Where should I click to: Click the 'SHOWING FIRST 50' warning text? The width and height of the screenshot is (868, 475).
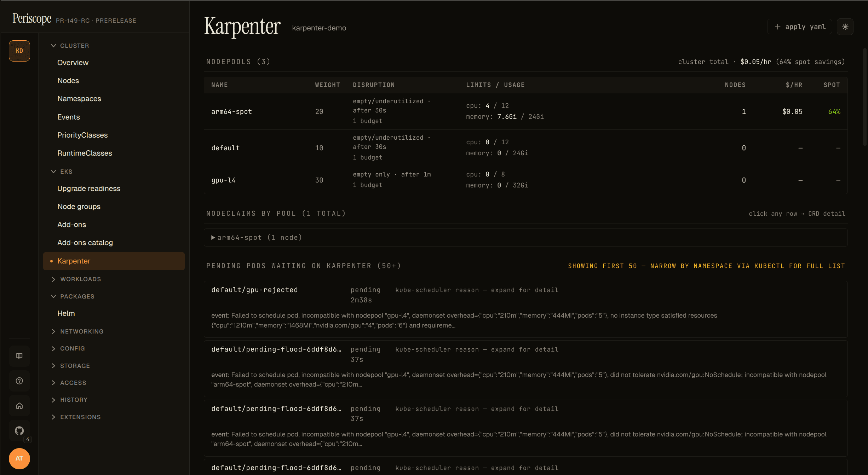click(x=707, y=266)
